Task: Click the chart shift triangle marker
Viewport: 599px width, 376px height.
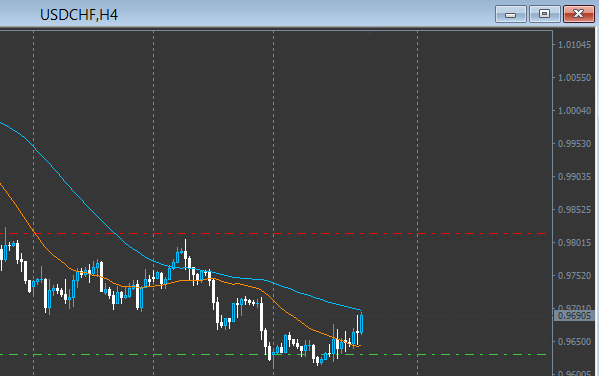Action: coord(369,34)
